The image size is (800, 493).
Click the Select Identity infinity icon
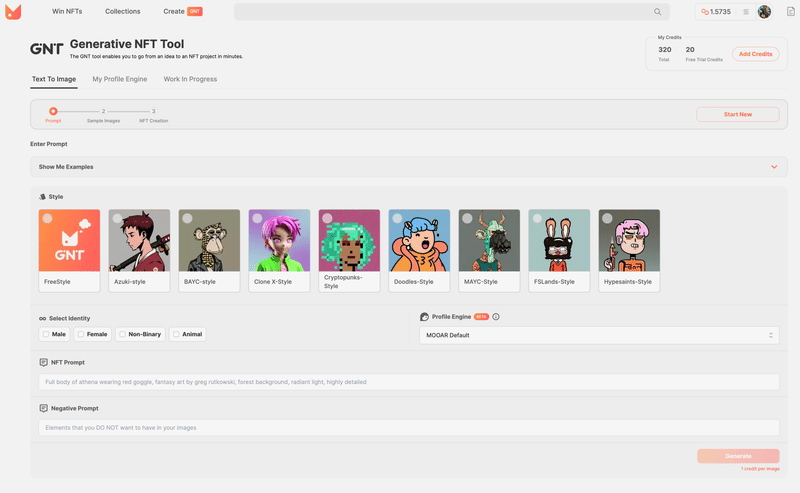point(42,318)
